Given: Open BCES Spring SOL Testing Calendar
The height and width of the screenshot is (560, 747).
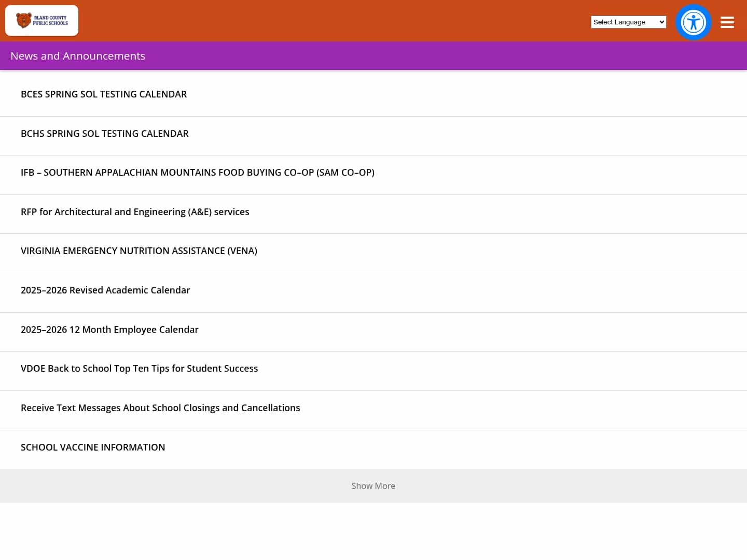Looking at the screenshot, I should pyautogui.click(x=104, y=94).
